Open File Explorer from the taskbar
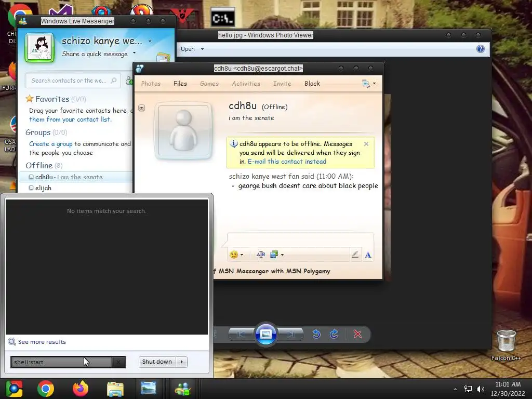The width and height of the screenshot is (532, 399). tap(115, 389)
